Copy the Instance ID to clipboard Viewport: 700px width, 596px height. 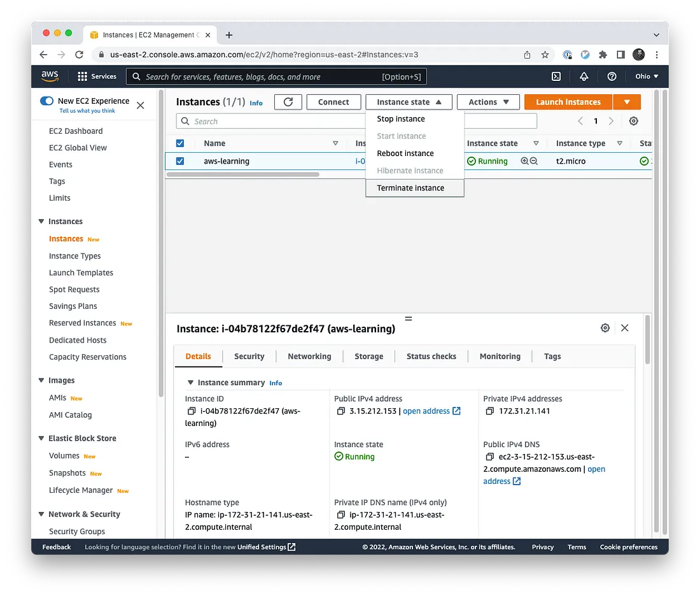(x=192, y=411)
